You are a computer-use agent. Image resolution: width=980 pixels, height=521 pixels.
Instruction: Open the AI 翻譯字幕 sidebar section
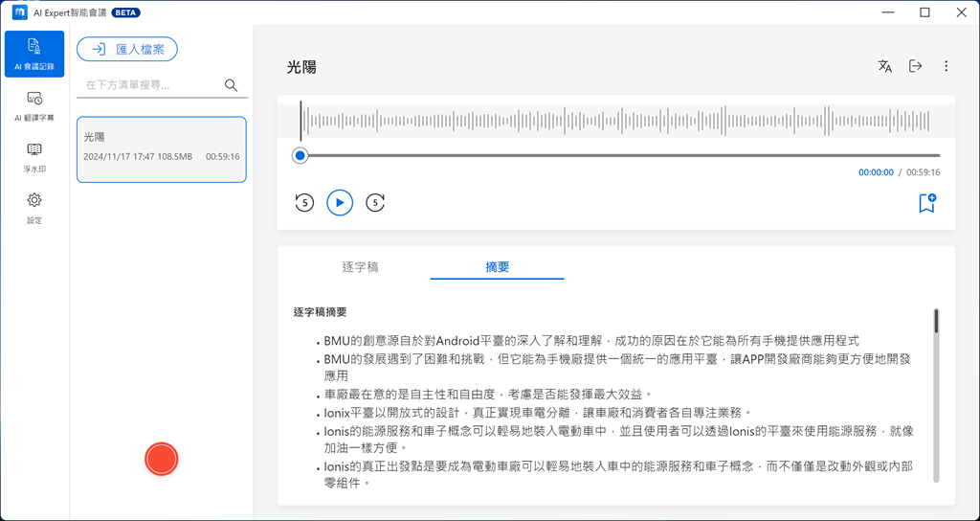pos(34,105)
